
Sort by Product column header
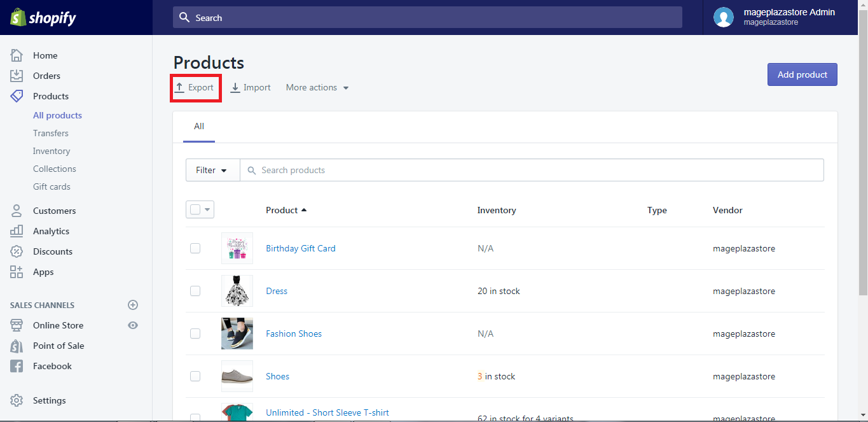[286, 210]
